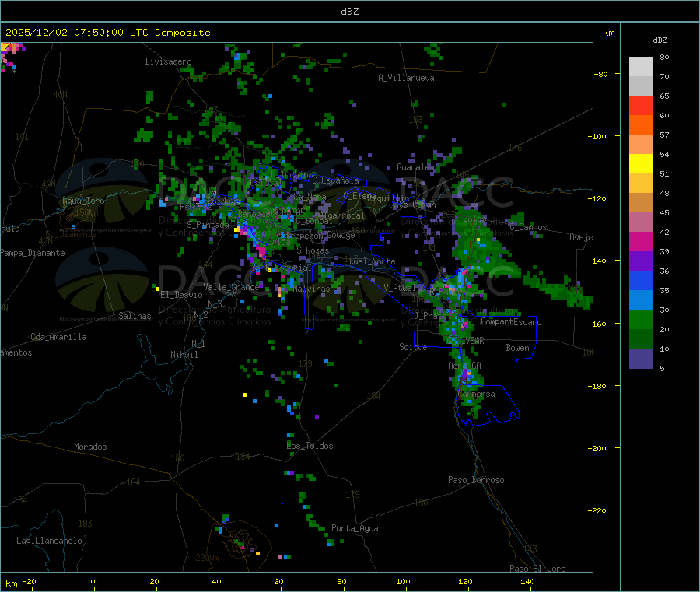Click the 'Divisadero' map label

(168, 61)
